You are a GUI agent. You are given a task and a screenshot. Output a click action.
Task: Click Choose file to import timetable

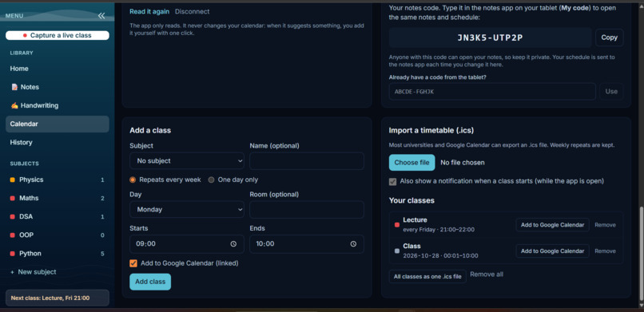pos(412,162)
